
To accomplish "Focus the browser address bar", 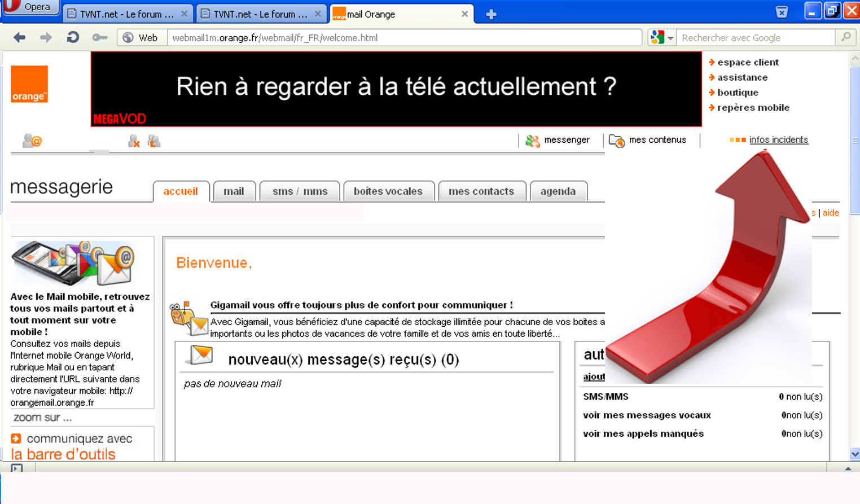I will [404, 38].
